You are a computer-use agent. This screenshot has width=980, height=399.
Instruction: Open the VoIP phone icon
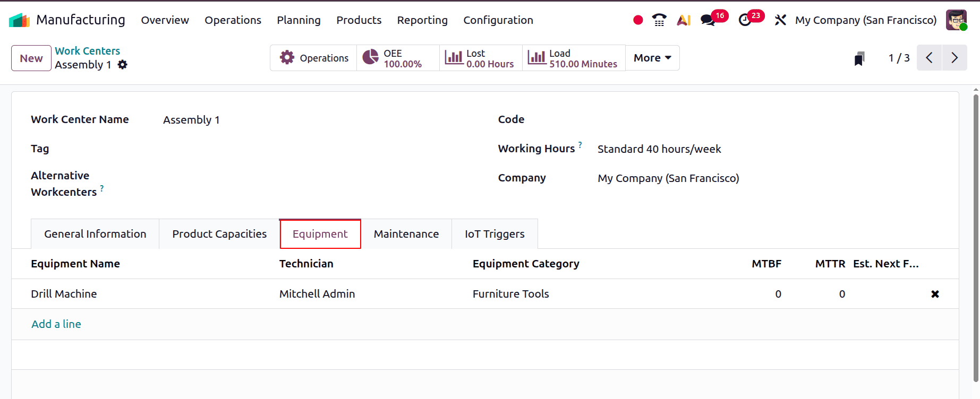(x=659, y=20)
